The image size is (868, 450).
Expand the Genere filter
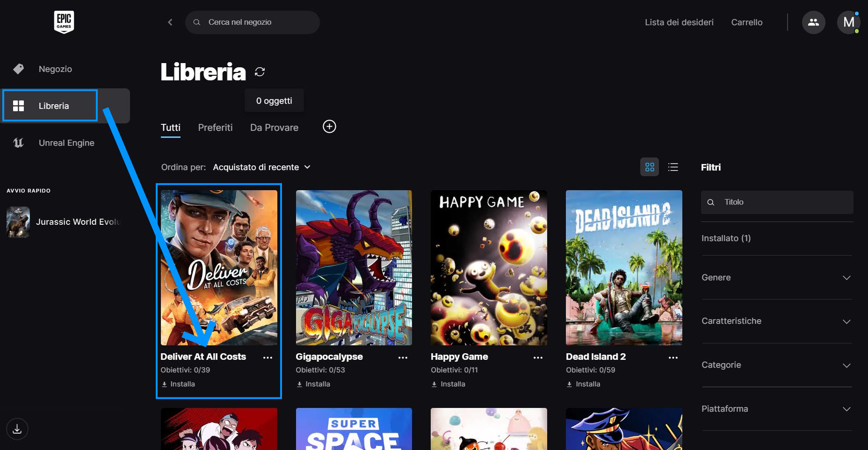pos(776,278)
